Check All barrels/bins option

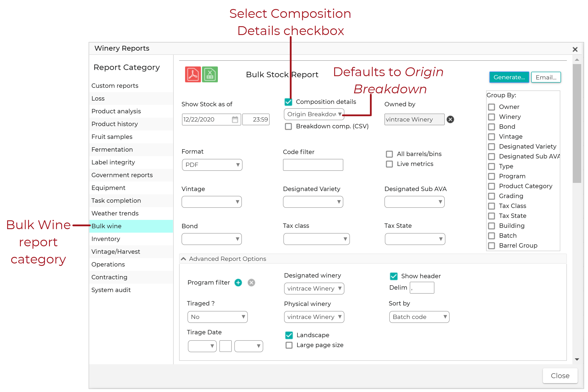[x=389, y=154]
